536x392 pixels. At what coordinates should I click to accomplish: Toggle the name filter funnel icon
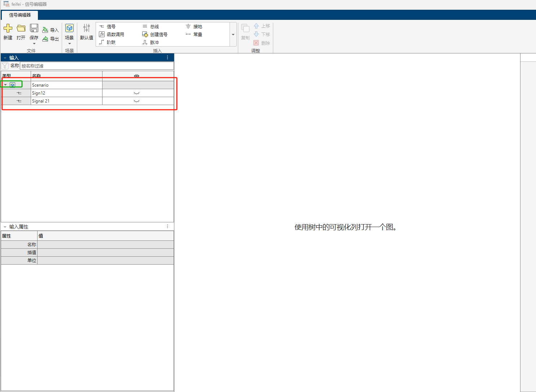coord(5,65)
